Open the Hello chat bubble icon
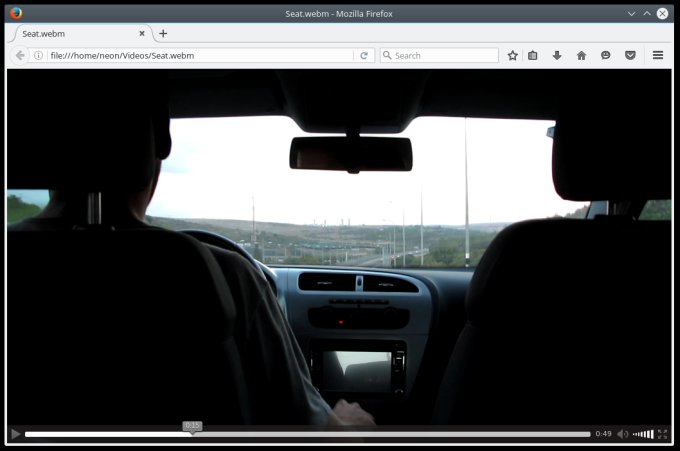 606,56
